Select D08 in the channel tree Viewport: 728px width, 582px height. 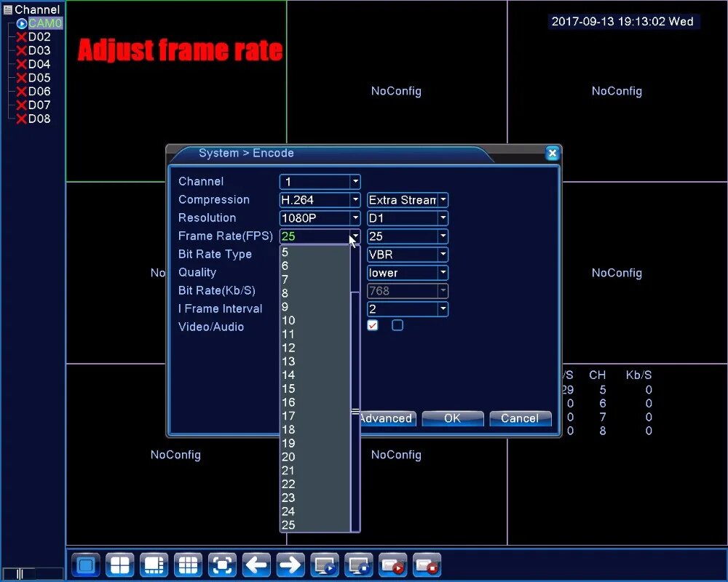(39, 119)
